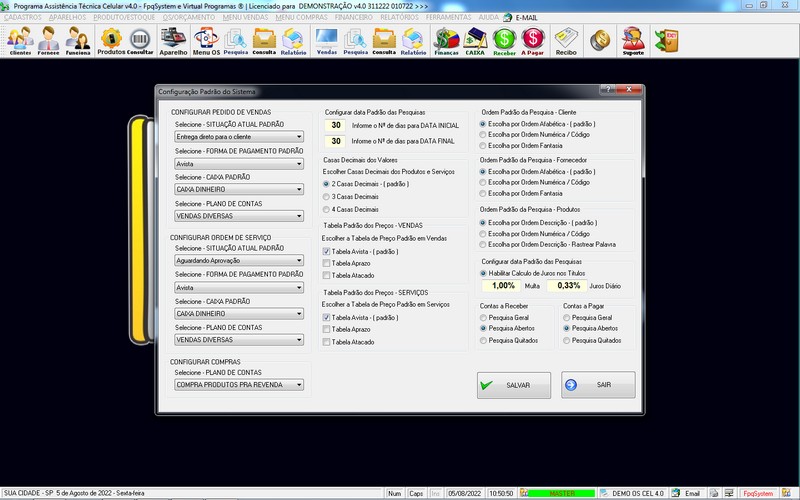Open the APARELHOS menu

point(67,17)
